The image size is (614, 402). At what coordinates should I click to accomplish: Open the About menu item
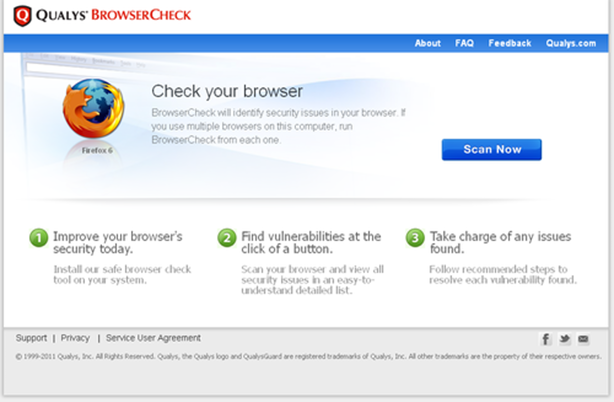click(x=428, y=43)
